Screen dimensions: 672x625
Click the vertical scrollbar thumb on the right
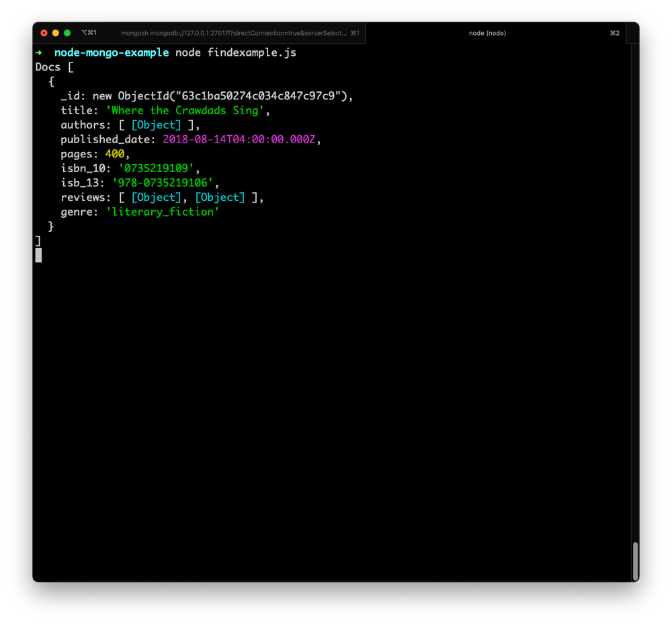click(x=634, y=561)
